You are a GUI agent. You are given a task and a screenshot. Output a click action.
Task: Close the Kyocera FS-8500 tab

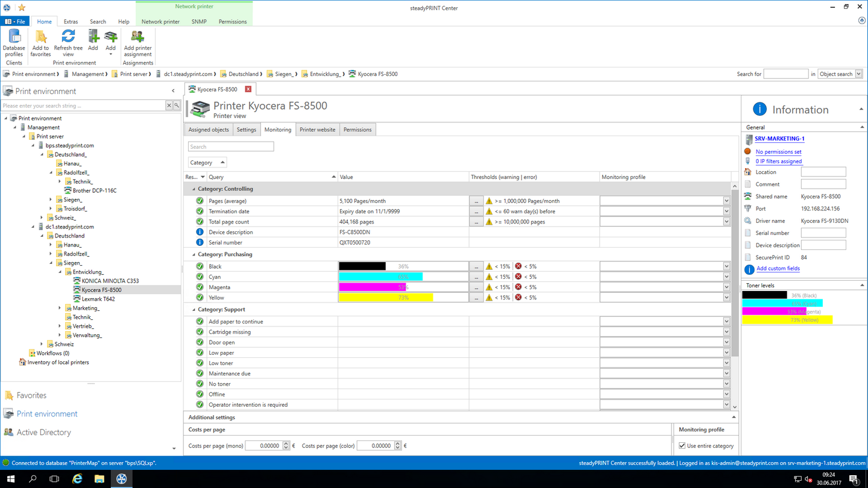click(248, 89)
